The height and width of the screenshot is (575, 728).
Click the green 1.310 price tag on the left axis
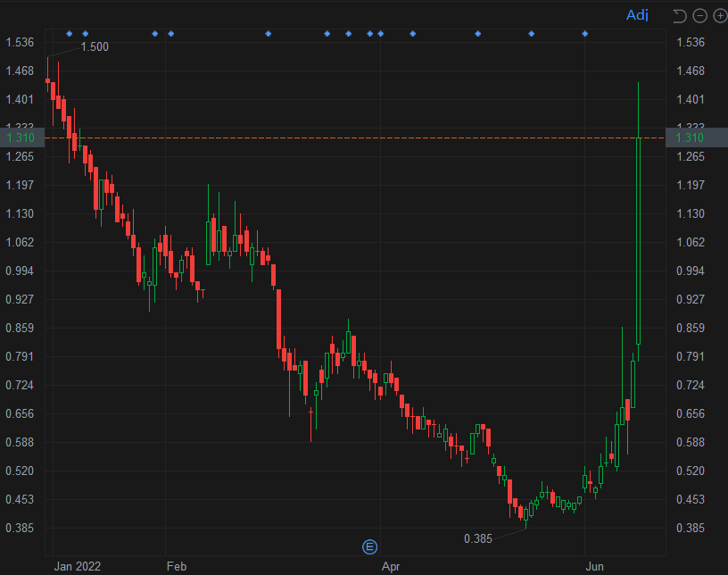(21, 137)
